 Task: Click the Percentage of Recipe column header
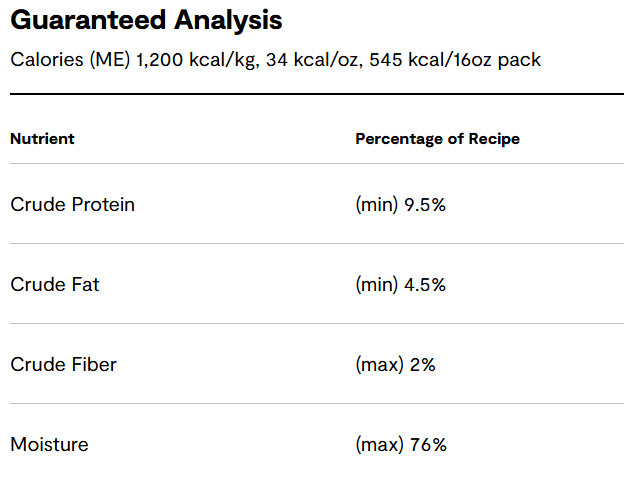click(x=437, y=139)
